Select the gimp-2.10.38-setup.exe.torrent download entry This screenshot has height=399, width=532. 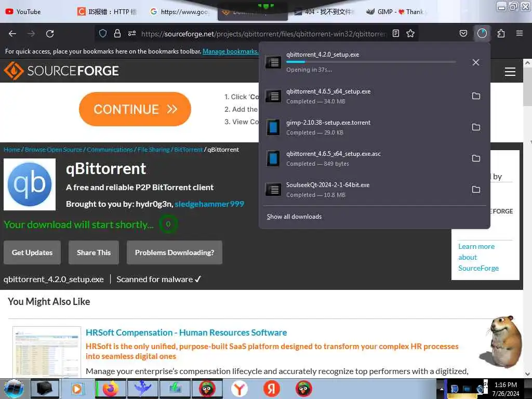375,127
